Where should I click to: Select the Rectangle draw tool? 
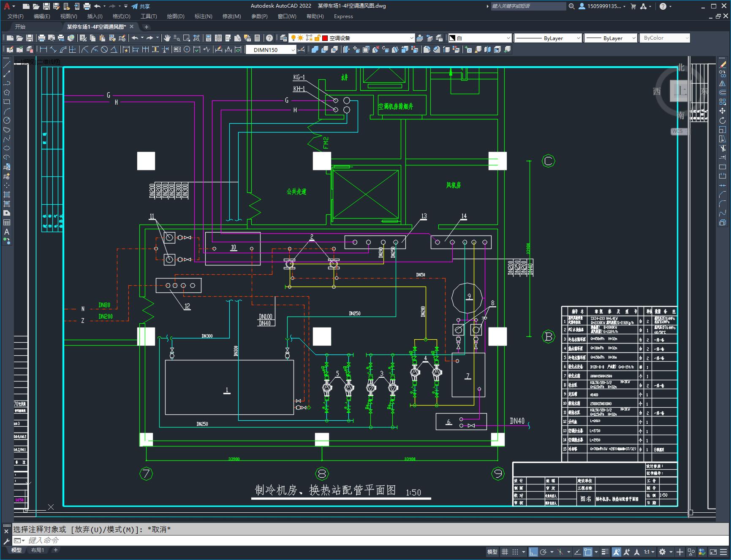(7, 102)
